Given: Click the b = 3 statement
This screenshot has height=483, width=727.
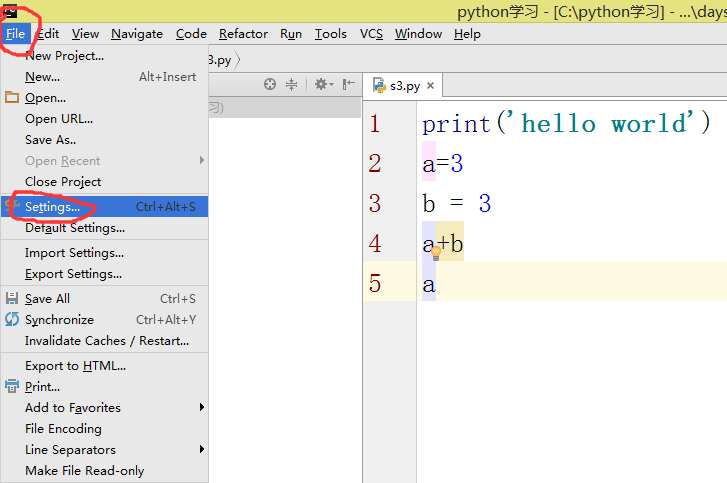Looking at the screenshot, I should [457, 203].
